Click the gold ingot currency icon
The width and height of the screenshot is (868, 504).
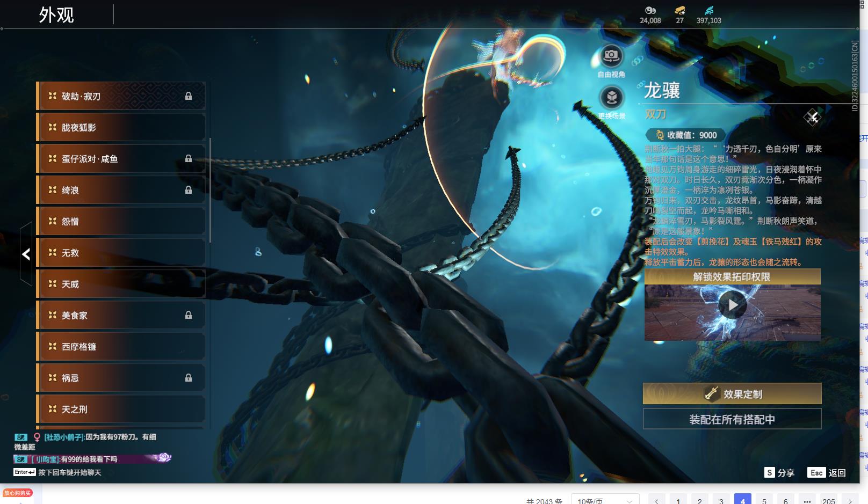click(x=679, y=10)
